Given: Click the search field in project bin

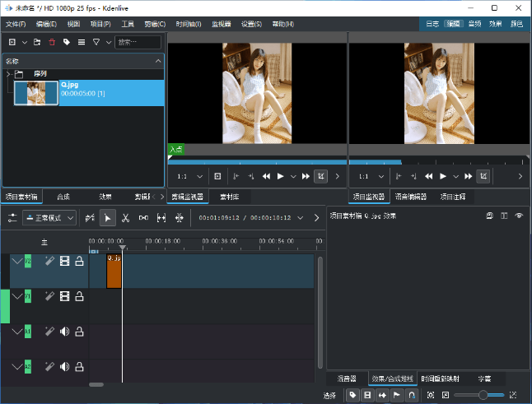Looking at the screenshot, I should pos(138,42).
